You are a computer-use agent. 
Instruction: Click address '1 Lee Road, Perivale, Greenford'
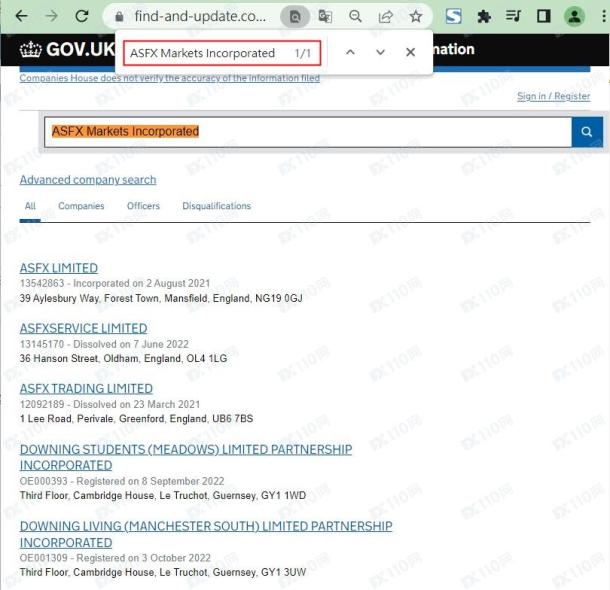92,418
